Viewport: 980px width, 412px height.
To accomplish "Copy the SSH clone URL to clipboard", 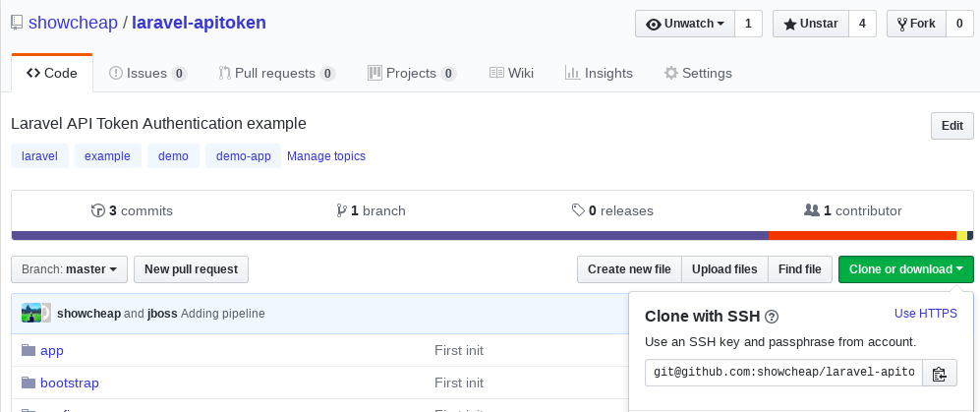I will tap(939, 374).
